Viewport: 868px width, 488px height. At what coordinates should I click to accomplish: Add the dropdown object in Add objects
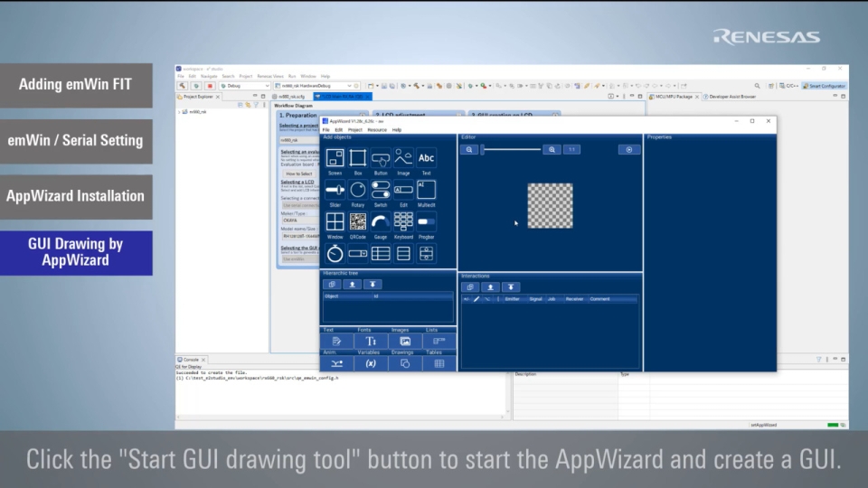[358, 253]
